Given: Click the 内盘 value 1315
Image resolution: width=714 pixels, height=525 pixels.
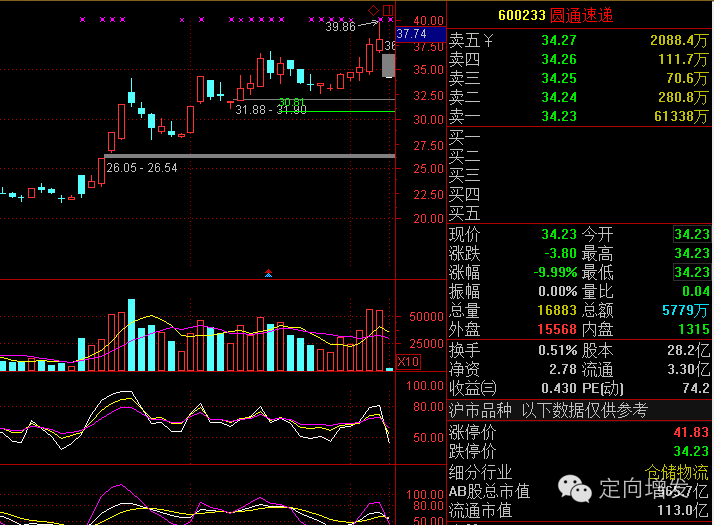Looking at the screenshot, I should coord(694,330).
